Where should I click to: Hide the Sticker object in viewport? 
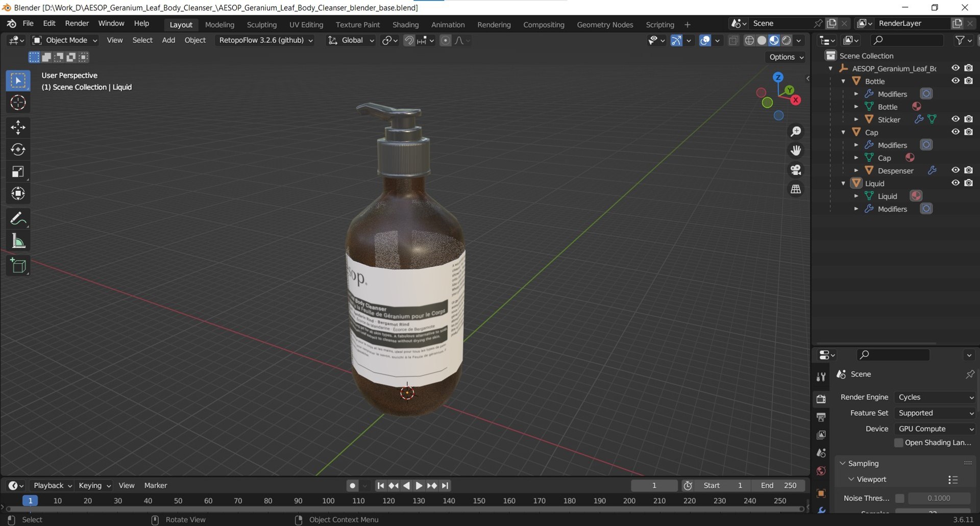pos(955,119)
